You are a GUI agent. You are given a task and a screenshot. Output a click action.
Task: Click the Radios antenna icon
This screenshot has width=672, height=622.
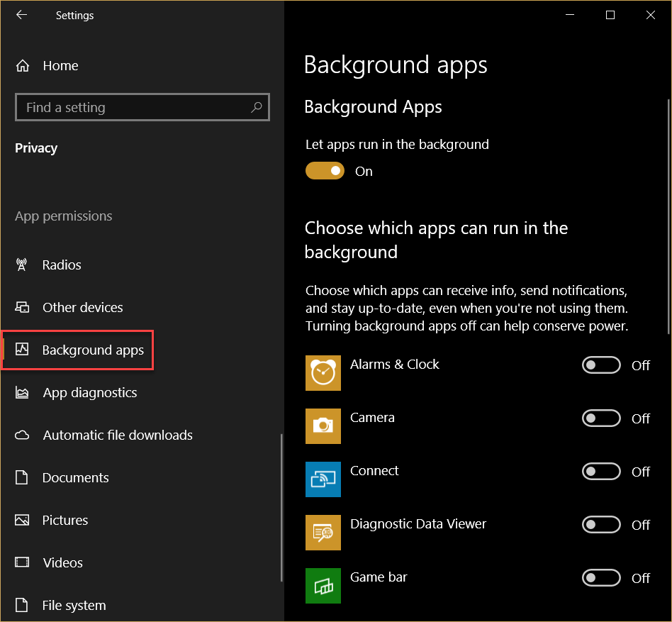[x=21, y=265]
